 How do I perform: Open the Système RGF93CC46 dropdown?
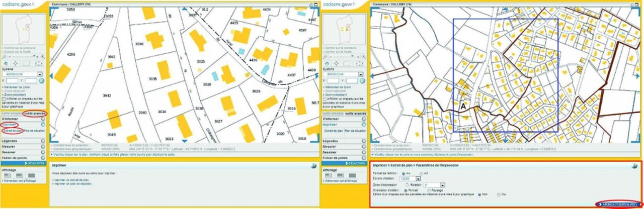click(39, 74)
